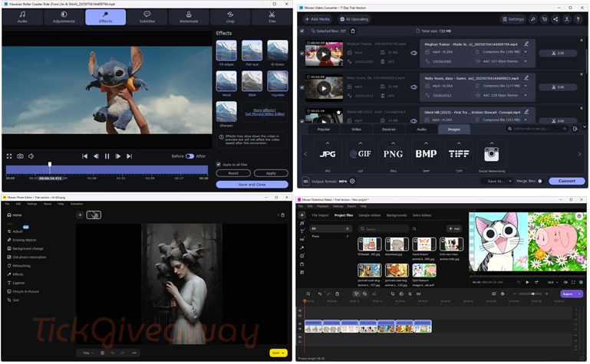Screen dimensions: 590x364
Task: Expand the JPG format preset chevron
Action: 328,143
